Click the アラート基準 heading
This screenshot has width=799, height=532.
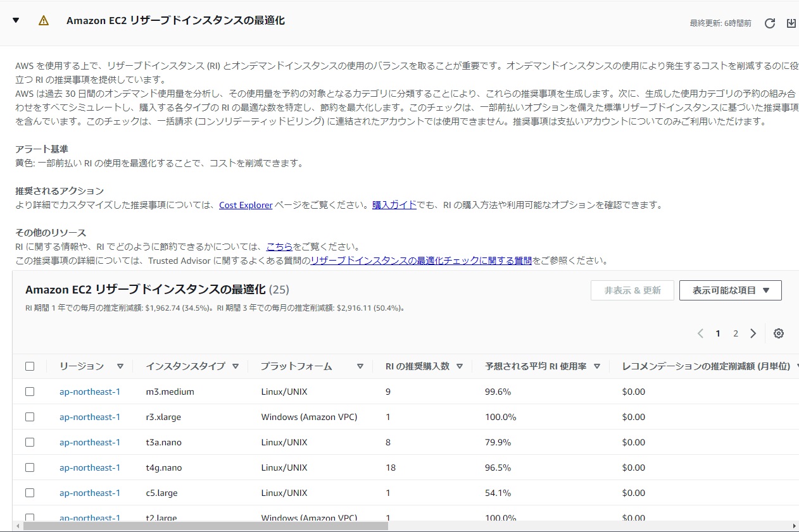42,149
